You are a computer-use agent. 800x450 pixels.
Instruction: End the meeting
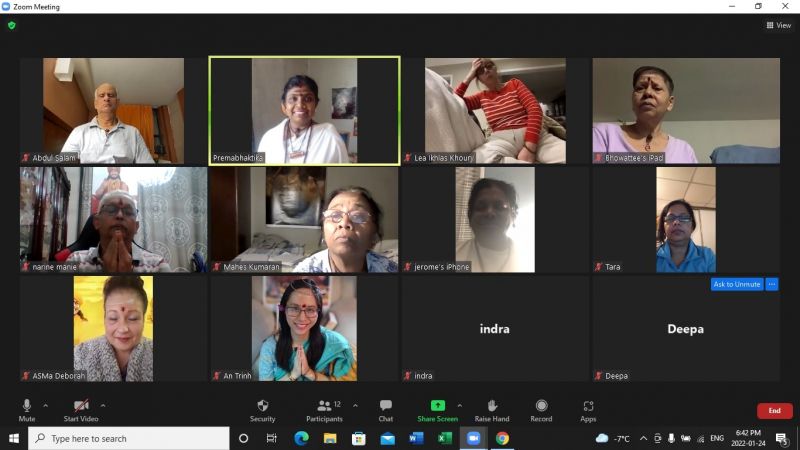pyautogui.click(x=774, y=411)
